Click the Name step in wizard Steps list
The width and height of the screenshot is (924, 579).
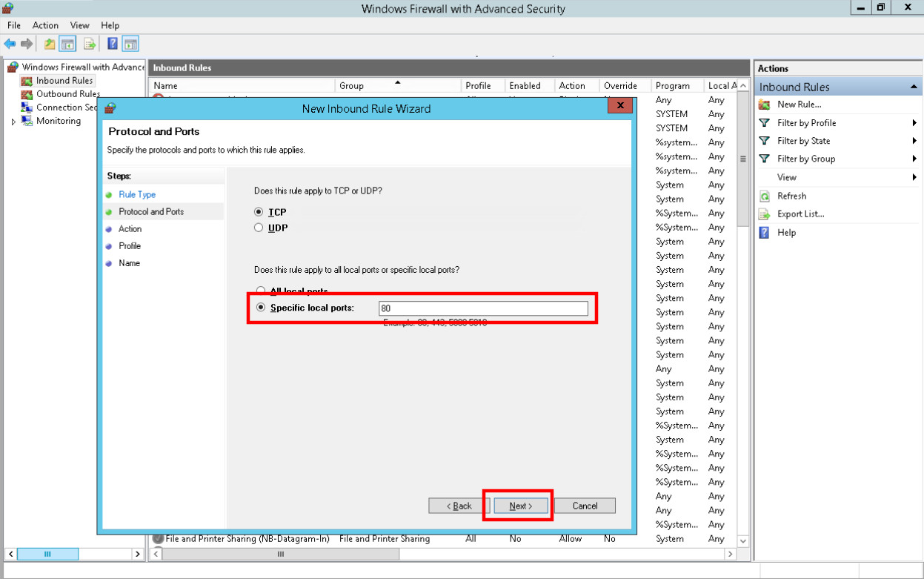[129, 263]
